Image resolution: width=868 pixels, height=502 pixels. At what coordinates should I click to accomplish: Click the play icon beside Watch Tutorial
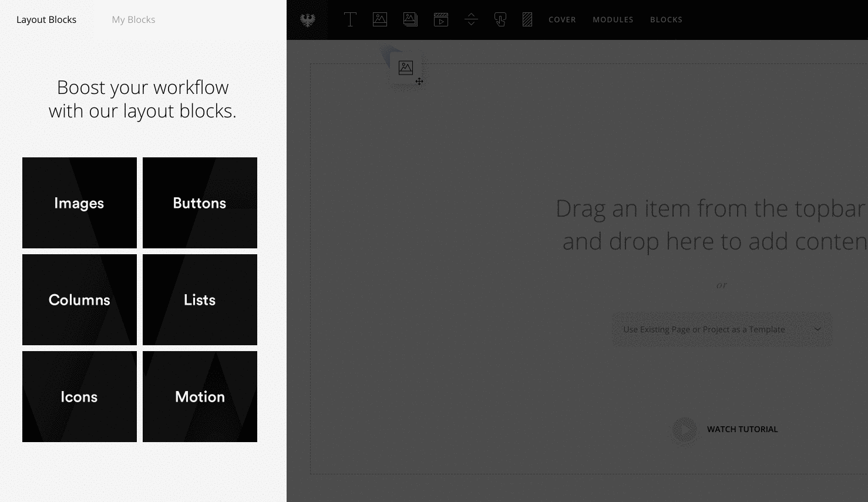point(685,430)
